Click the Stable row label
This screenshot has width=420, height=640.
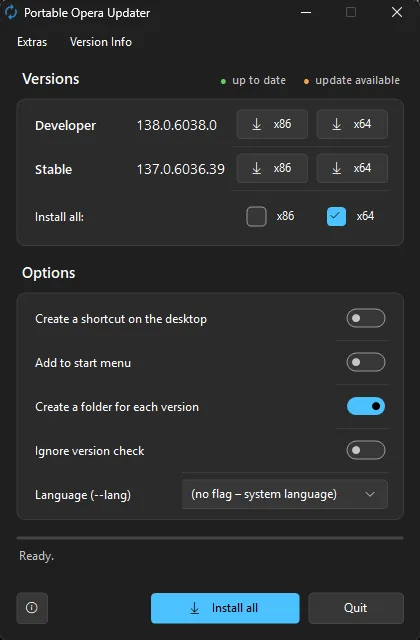click(53, 169)
